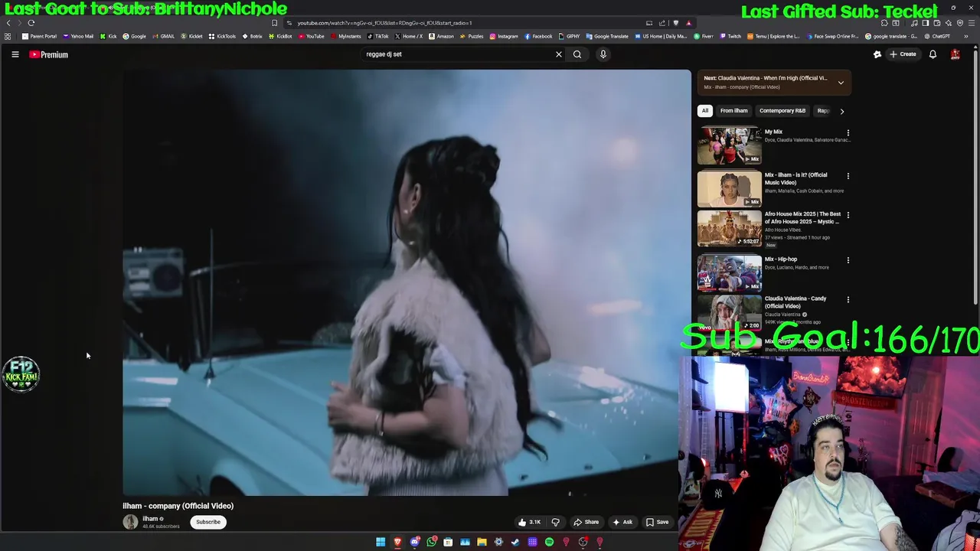
Task: Open options for Mix - Hip-hop
Action: (x=848, y=260)
